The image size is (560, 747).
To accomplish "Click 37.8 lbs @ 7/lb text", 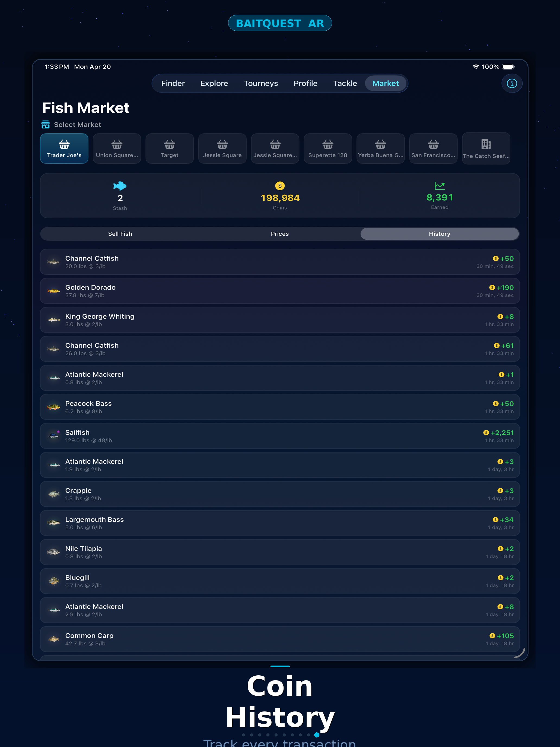I will pyautogui.click(x=85, y=296).
